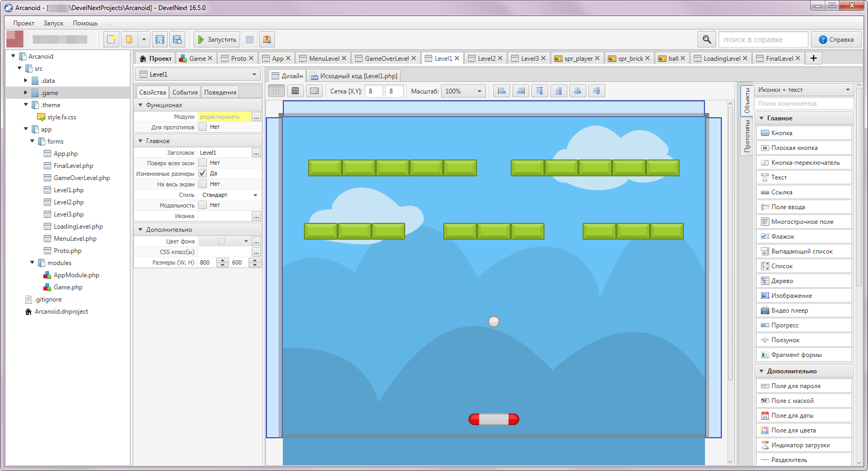Click the stop button icon beside Запустить
Image resolution: width=868 pixels, height=471 pixels.
[x=250, y=40]
